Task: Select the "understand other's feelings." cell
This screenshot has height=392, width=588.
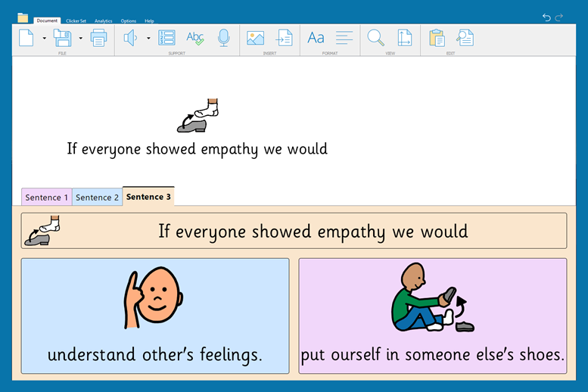Action: (x=155, y=316)
